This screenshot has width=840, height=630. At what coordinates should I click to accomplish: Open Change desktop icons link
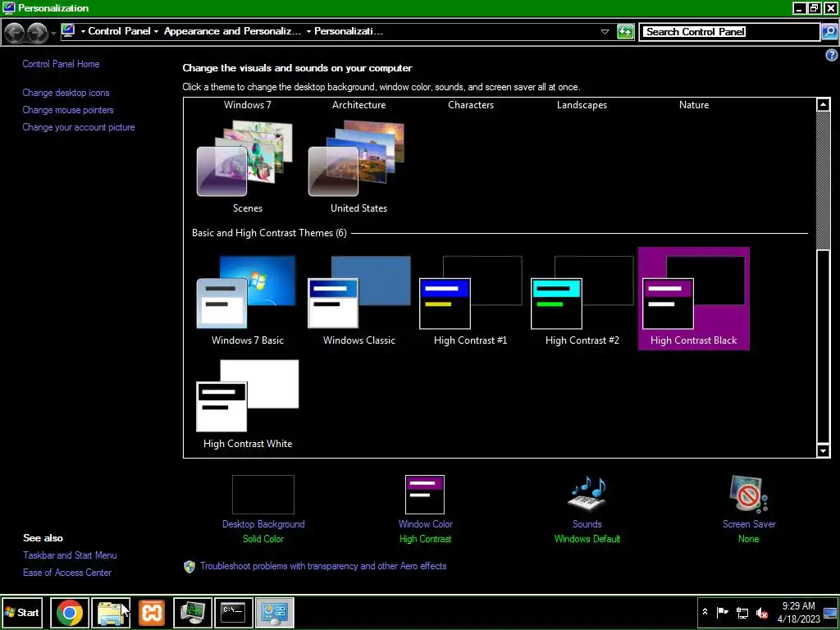pyautogui.click(x=66, y=93)
